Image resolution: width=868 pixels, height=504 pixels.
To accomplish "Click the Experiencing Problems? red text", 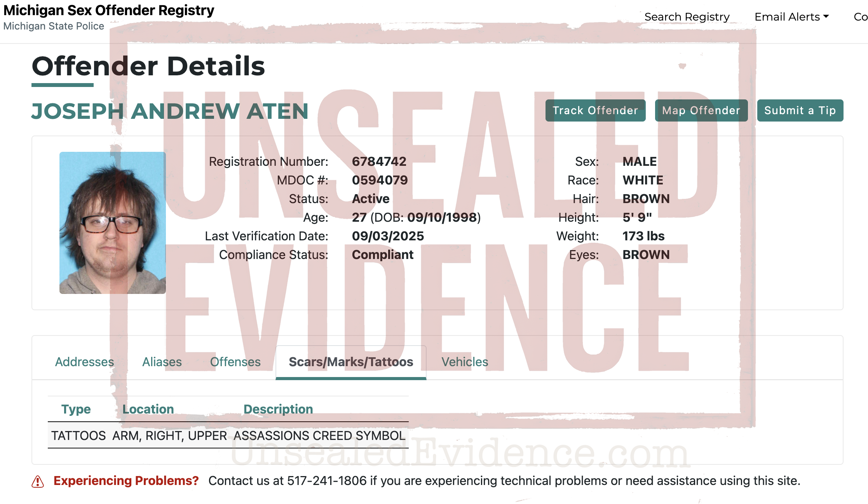I will click(126, 481).
